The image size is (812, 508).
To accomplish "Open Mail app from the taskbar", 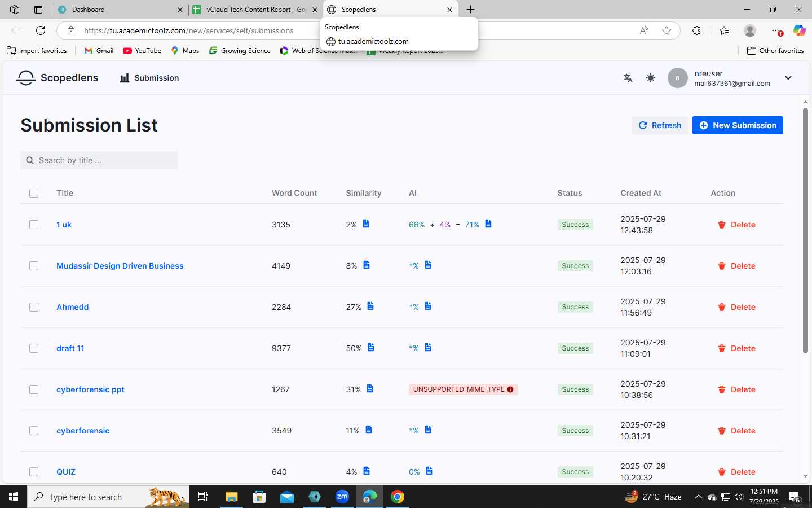I will point(287,497).
